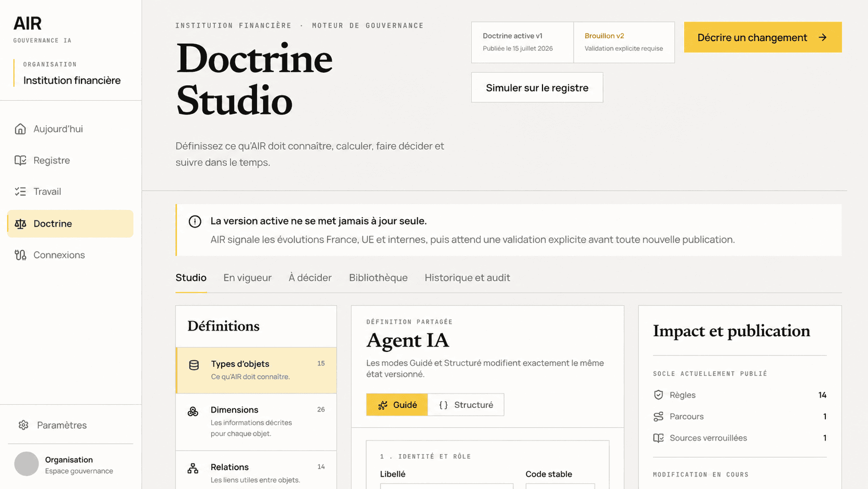Open the Organisation profile avatar
The height and width of the screenshot is (489, 868).
[26, 464]
